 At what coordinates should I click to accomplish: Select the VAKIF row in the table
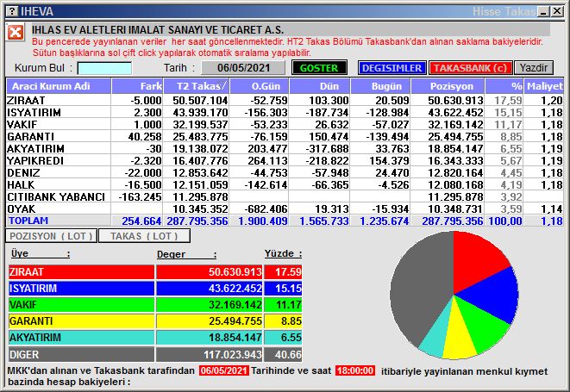285,125
